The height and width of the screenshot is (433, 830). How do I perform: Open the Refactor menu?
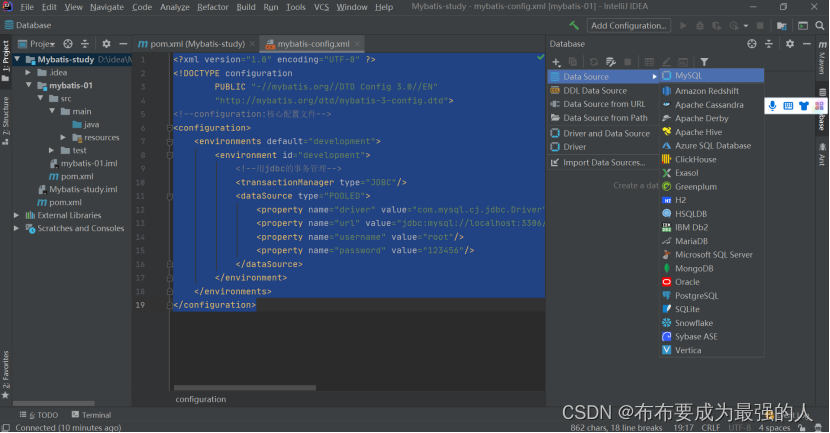(x=212, y=7)
